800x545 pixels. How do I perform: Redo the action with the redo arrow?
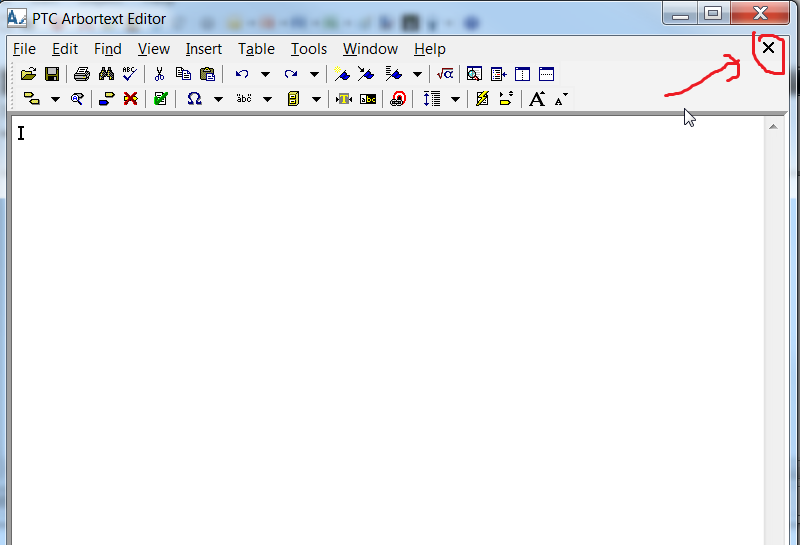tap(291, 74)
